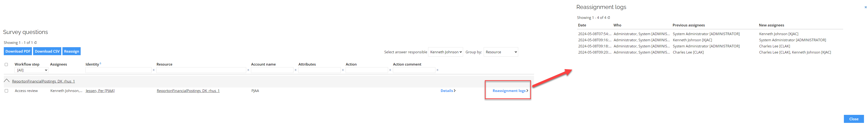The height and width of the screenshot is (125, 868).
Task: Refresh the Reassignment logs list
Action: click(609, 17)
